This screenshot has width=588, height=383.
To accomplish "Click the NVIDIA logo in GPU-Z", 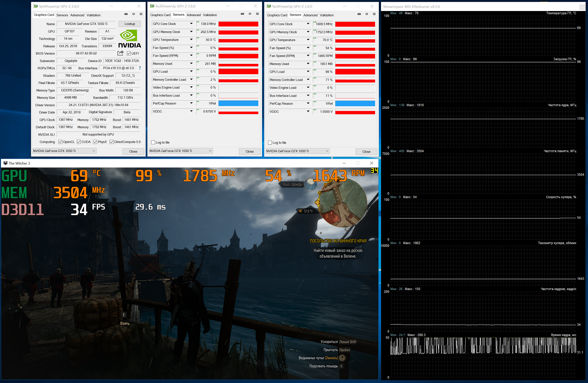I will click(x=129, y=39).
